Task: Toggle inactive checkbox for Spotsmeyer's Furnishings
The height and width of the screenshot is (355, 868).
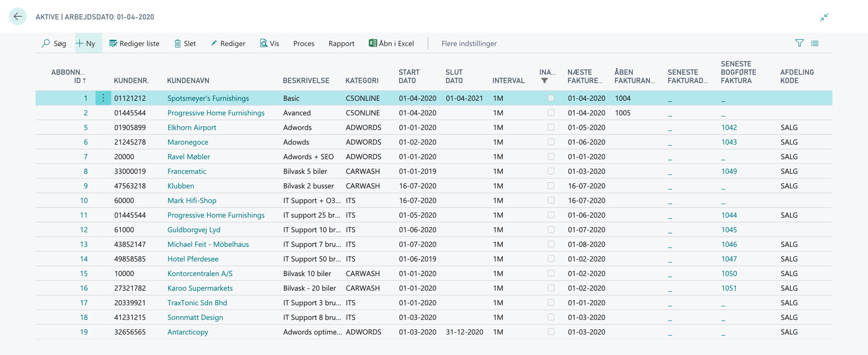Action: click(551, 98)
